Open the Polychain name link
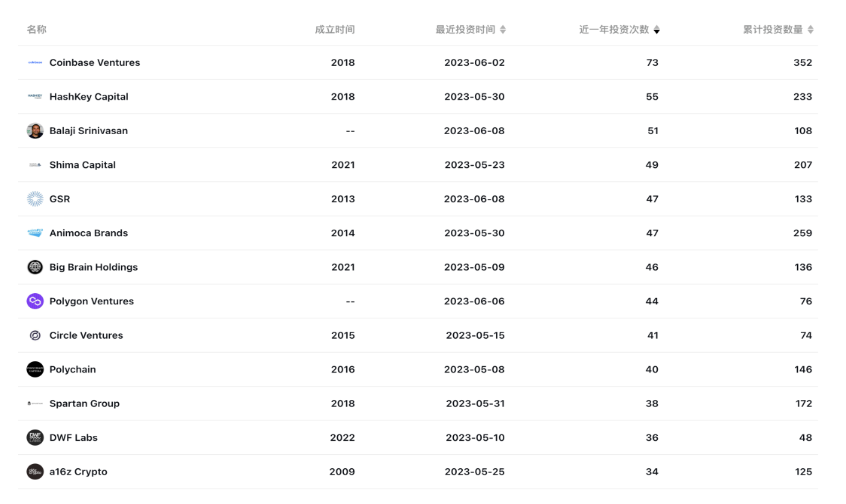 (x=73, y=369)
